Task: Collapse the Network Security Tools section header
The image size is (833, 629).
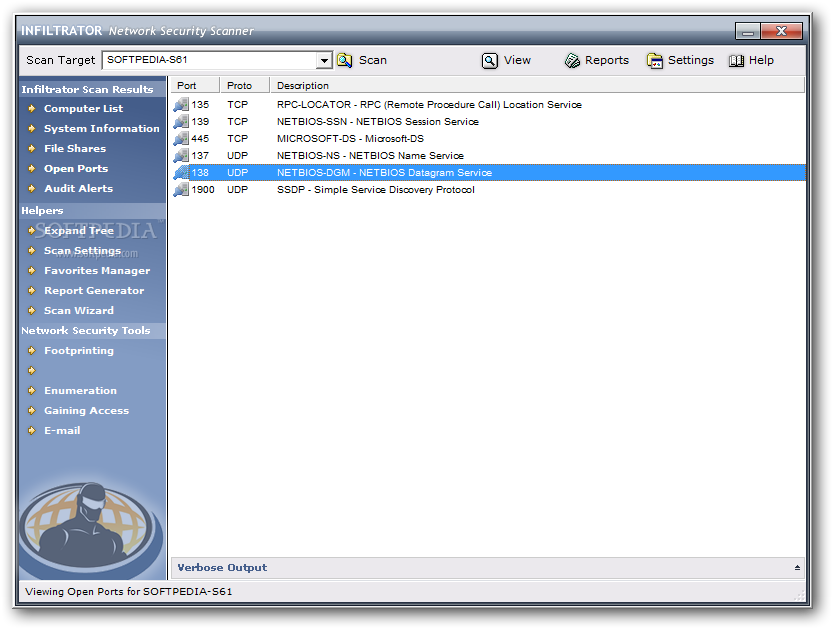Action: (x=92, y=330)
